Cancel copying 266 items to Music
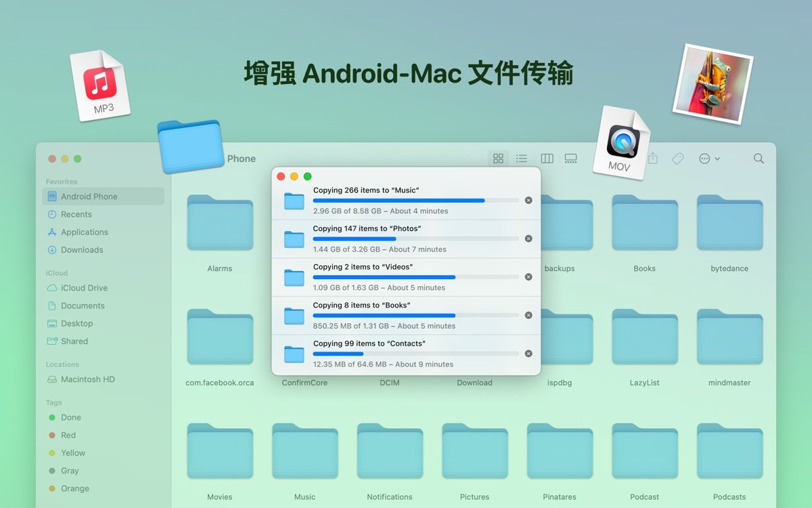This screenshot has width=812, height=508. click(528, 200)
